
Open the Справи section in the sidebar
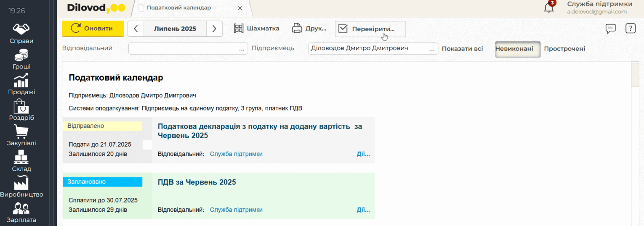coord(21,34)
